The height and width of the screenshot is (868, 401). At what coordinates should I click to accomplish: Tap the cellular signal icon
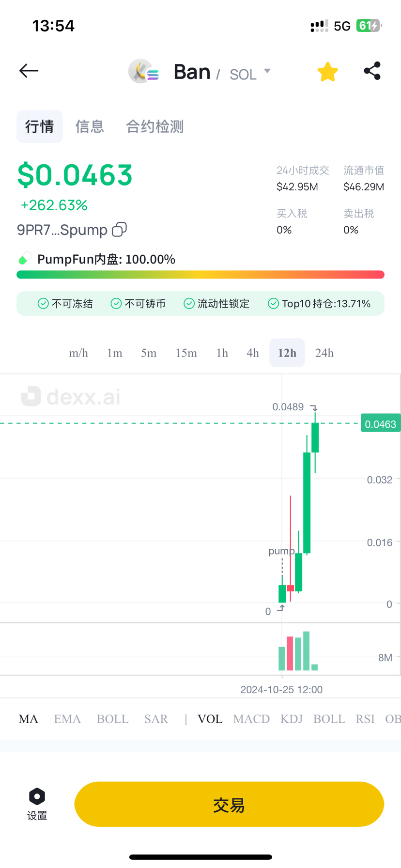coord(319,26)
